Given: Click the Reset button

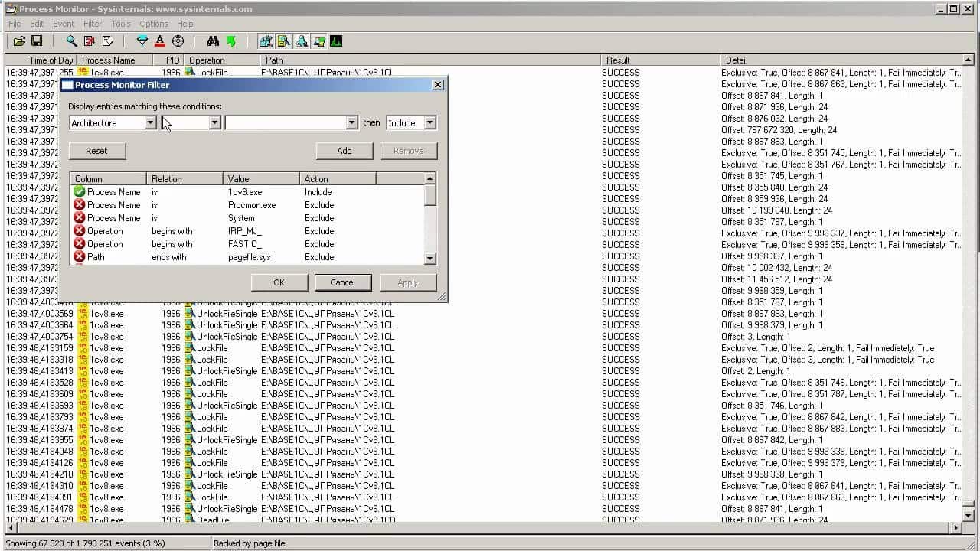Looking at the screenshot, I should coord(96,151).
